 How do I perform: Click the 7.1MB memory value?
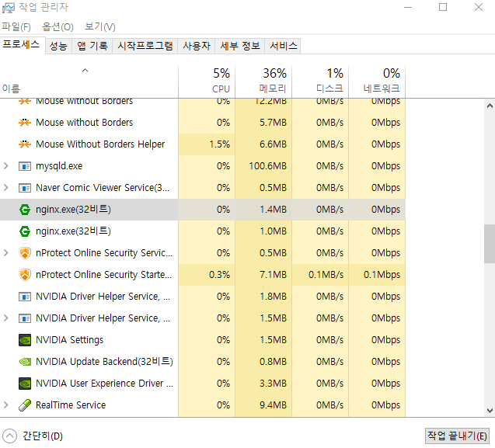tap(273, 275)
